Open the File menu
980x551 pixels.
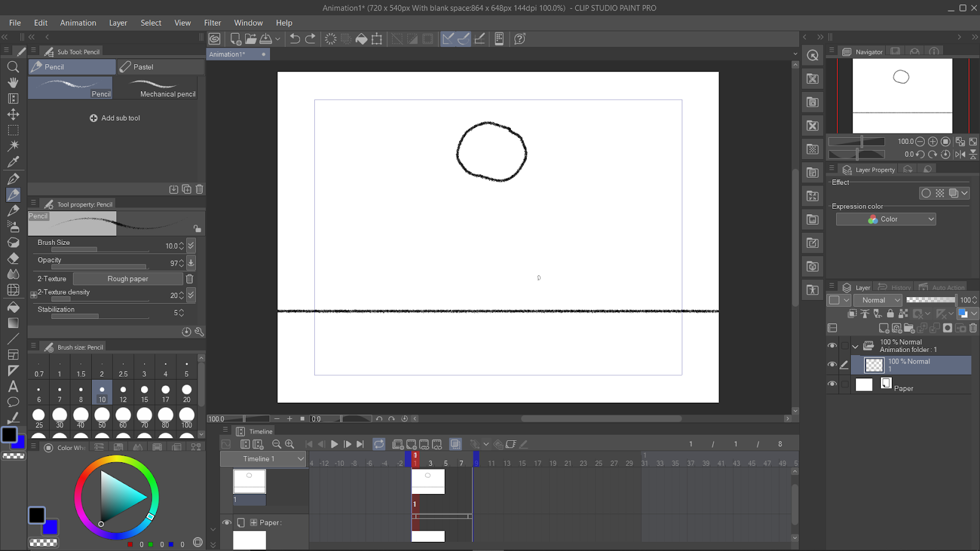pyautogui.click(x=15, y=23)
